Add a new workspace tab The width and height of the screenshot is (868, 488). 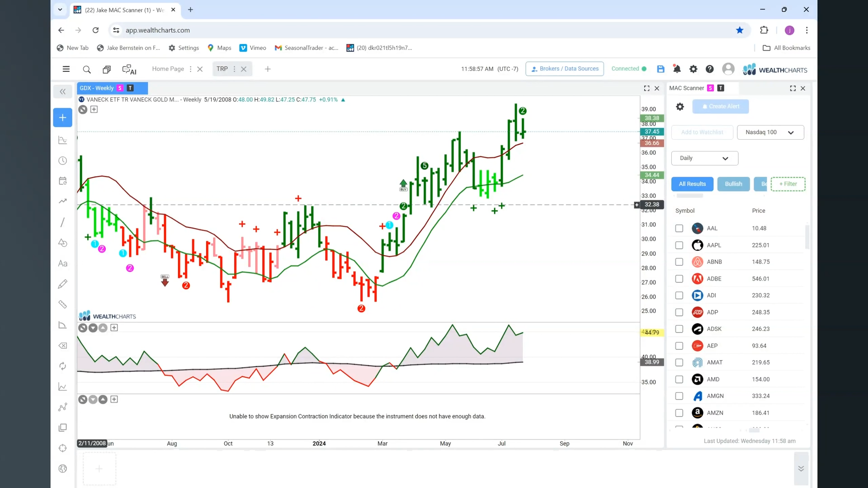[268, 69]
